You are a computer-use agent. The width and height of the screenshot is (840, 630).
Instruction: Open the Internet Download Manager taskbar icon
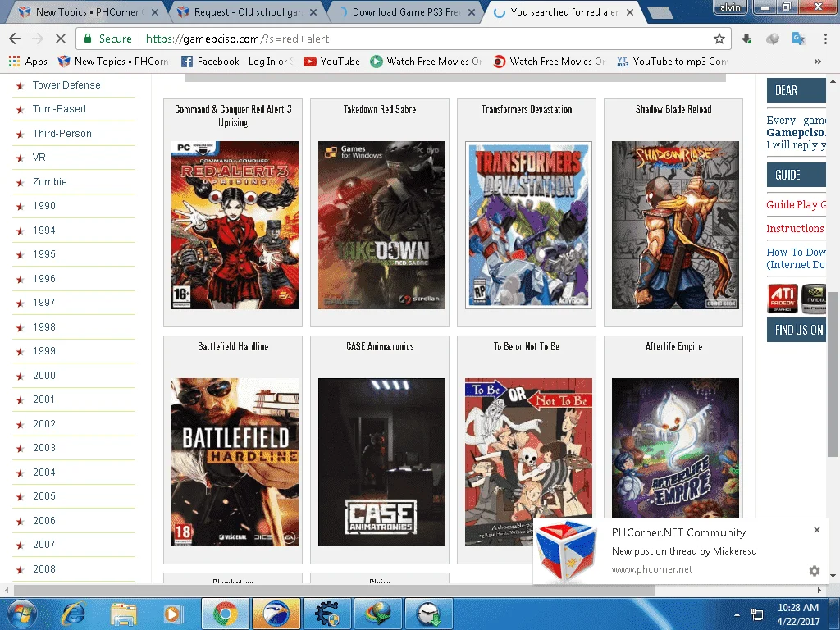click(x=377, y=614)
